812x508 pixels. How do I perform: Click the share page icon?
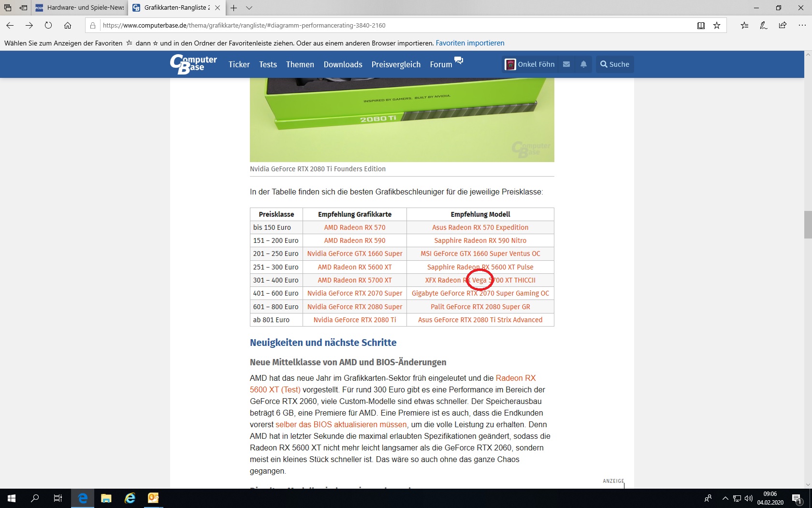783,26
